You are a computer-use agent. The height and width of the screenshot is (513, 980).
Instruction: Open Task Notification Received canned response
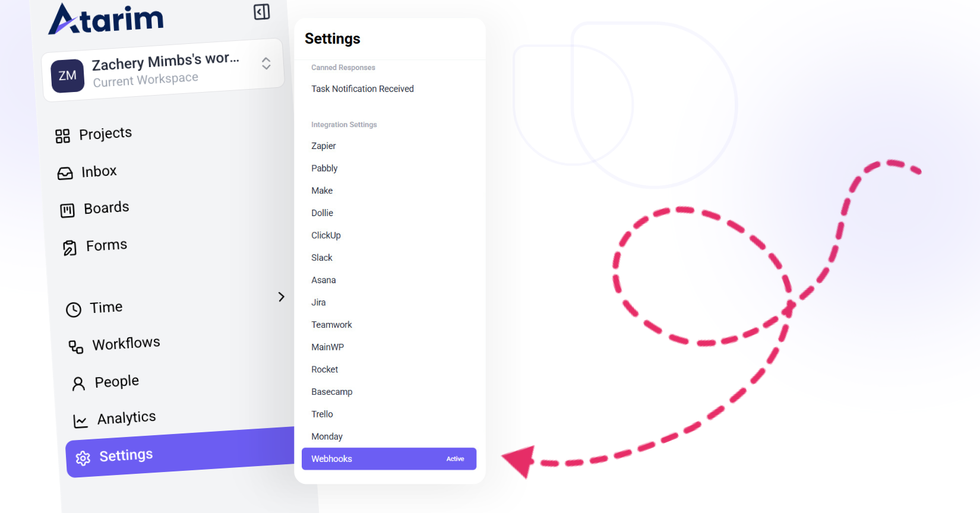pyautogui.click(x=362, y=89)
